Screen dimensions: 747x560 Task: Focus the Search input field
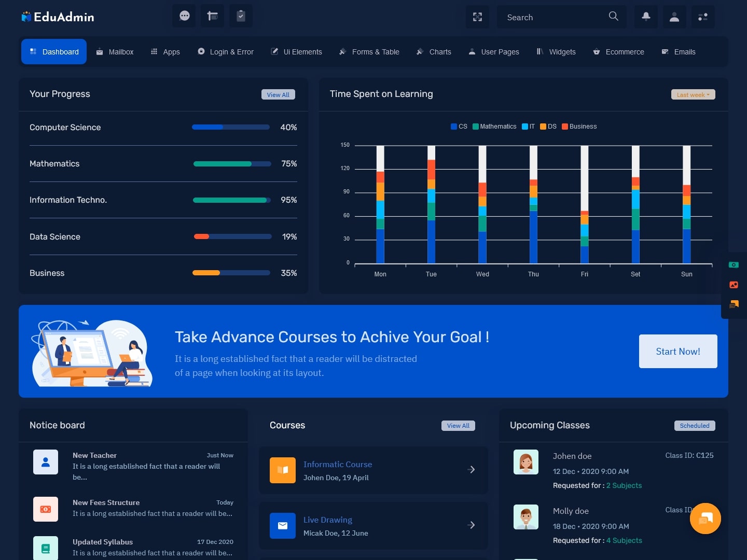[552, 17]
